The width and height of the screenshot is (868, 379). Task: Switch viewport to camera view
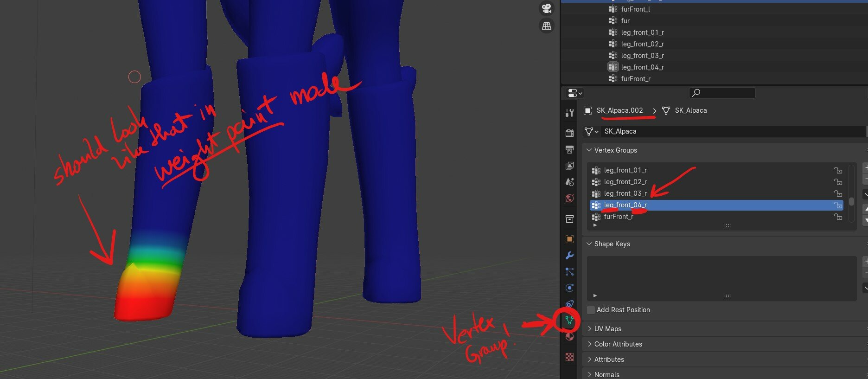click(x=547, y=8)
